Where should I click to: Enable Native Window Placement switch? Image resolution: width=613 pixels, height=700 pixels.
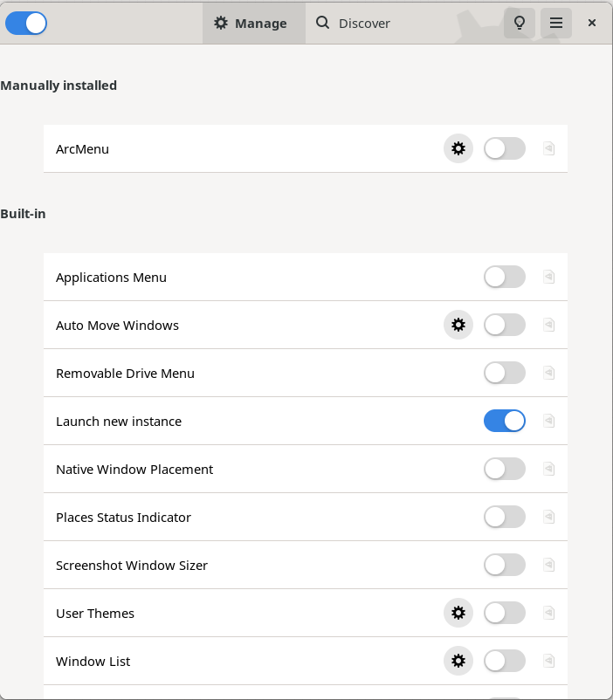click(x=505, y=469)
